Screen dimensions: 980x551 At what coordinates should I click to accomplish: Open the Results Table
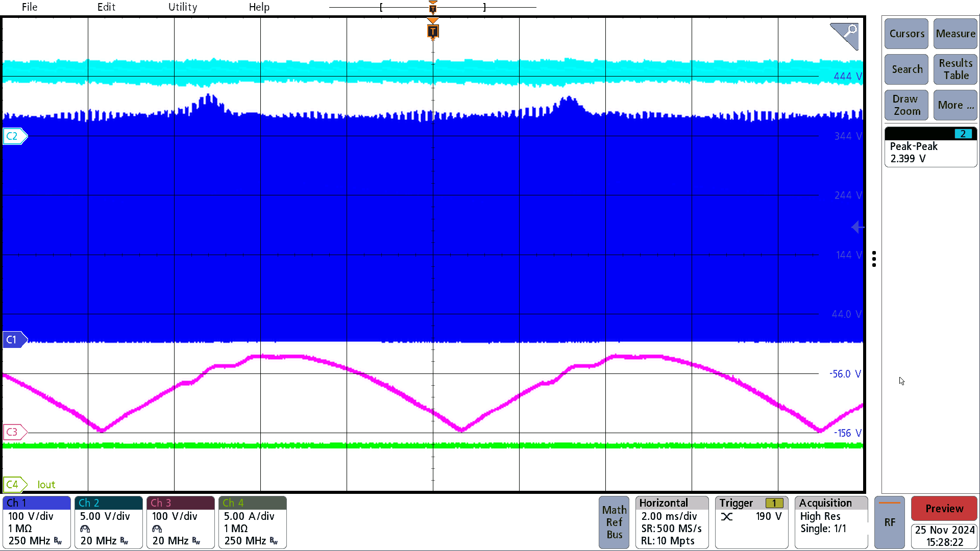coord(955,69)
